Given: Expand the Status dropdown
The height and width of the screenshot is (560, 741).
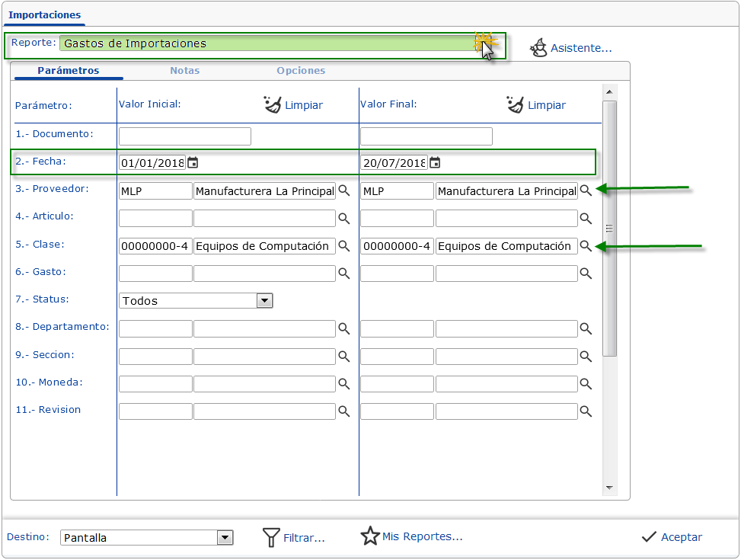Looking at the screenshot, I should [x=264, y=301].
